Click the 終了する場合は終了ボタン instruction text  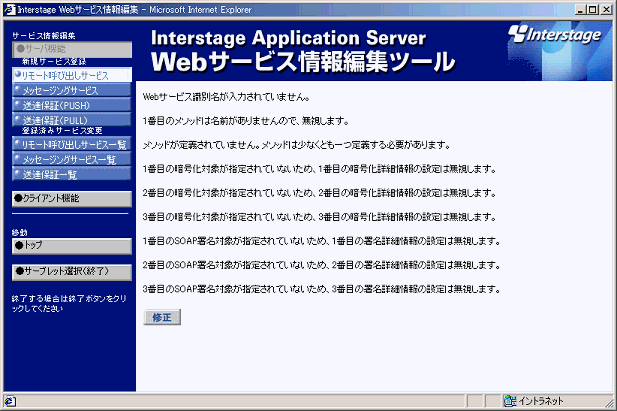(x=69, y=304)
